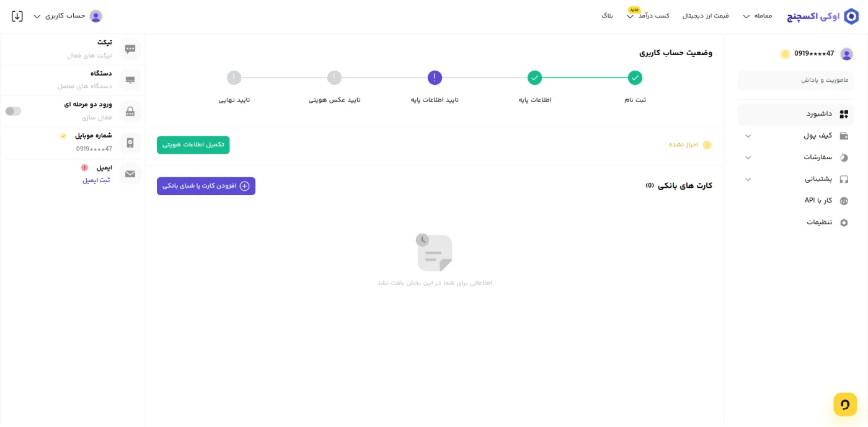
Task: Click the تایید اطلاعات پایه progress step
Action: tap(435, 87)
